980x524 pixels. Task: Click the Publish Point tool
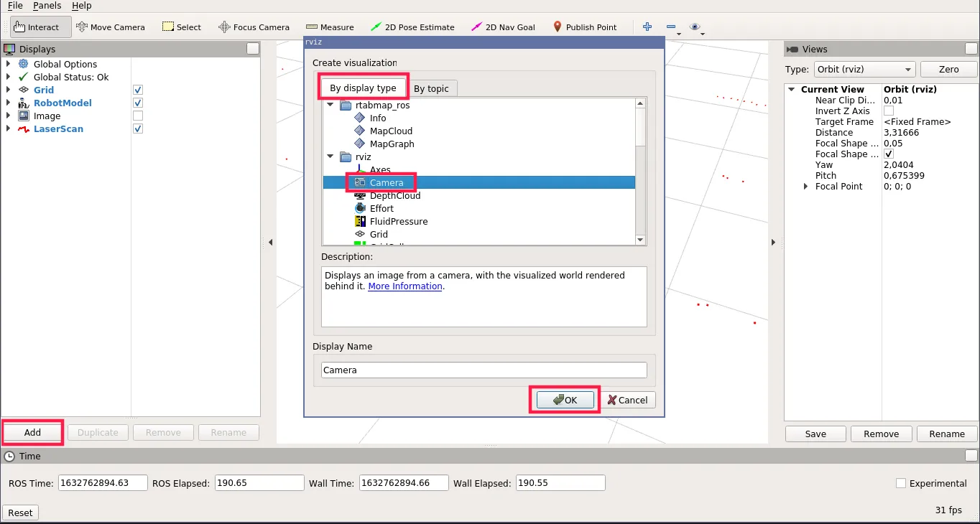584,27
